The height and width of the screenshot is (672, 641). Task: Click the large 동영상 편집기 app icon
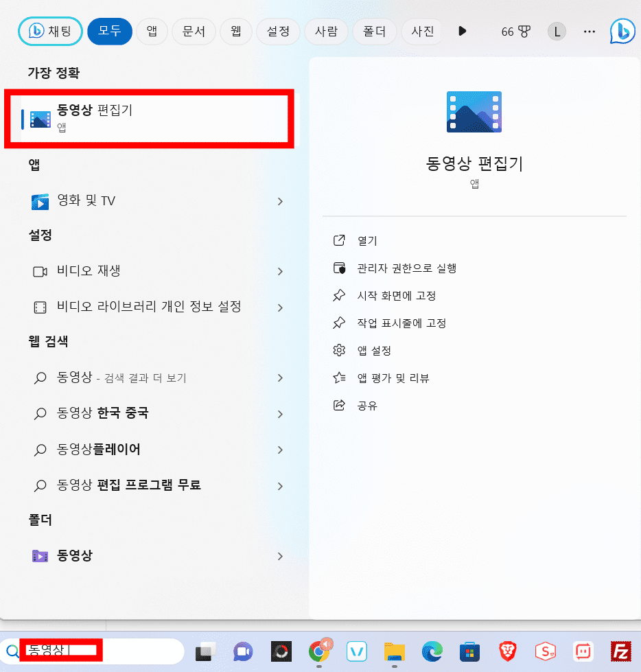[474, 112]
